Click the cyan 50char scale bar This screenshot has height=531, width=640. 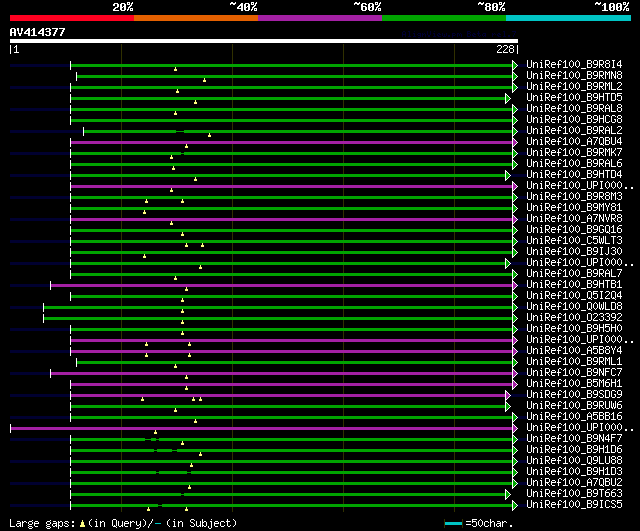[453, 523]
